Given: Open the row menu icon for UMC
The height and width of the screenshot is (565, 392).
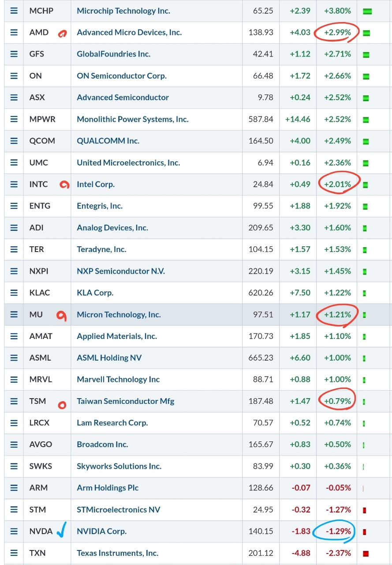Looking at the screenshot, I should [14, 162].
